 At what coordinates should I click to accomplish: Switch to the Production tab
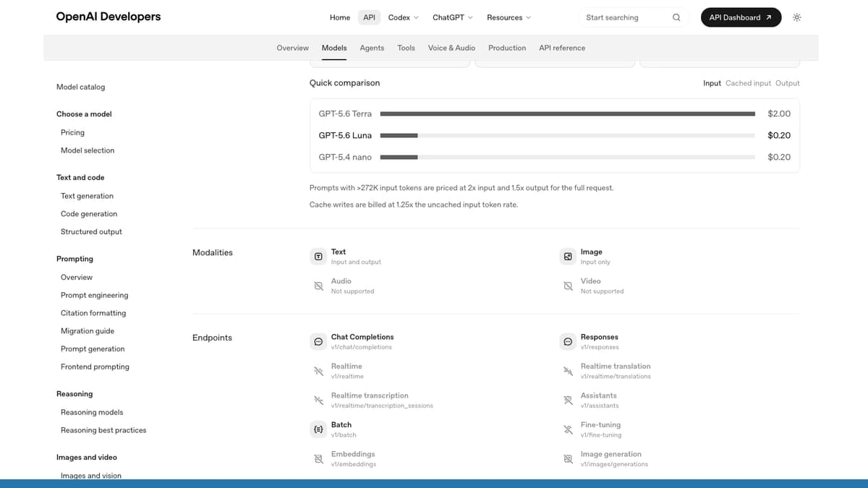coord(507,48)
